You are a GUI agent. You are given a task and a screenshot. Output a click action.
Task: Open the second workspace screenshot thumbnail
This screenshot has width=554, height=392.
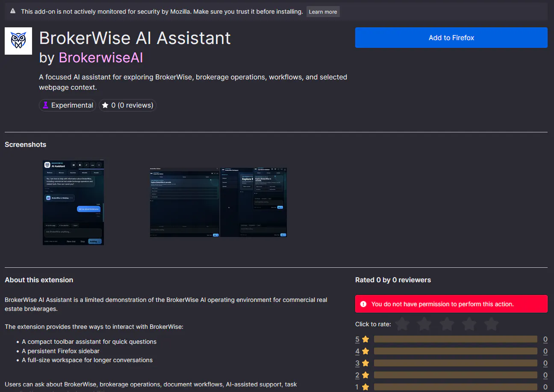(x=218, y=202)
